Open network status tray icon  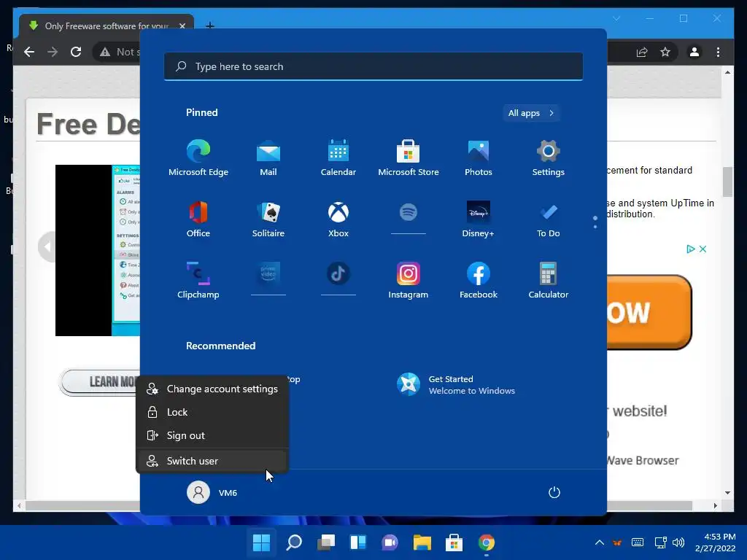tap(661, 542)
